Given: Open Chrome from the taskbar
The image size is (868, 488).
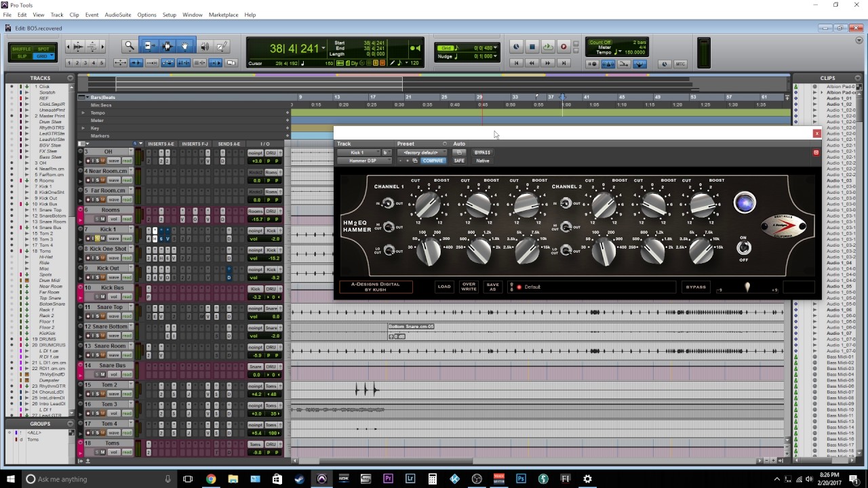Looking at the screenshot, I should tap(210, 479).
